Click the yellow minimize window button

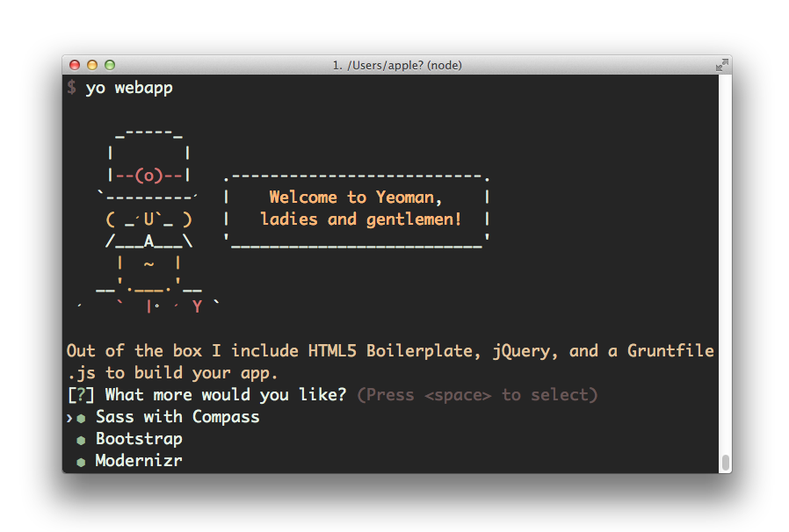point(92,65)
